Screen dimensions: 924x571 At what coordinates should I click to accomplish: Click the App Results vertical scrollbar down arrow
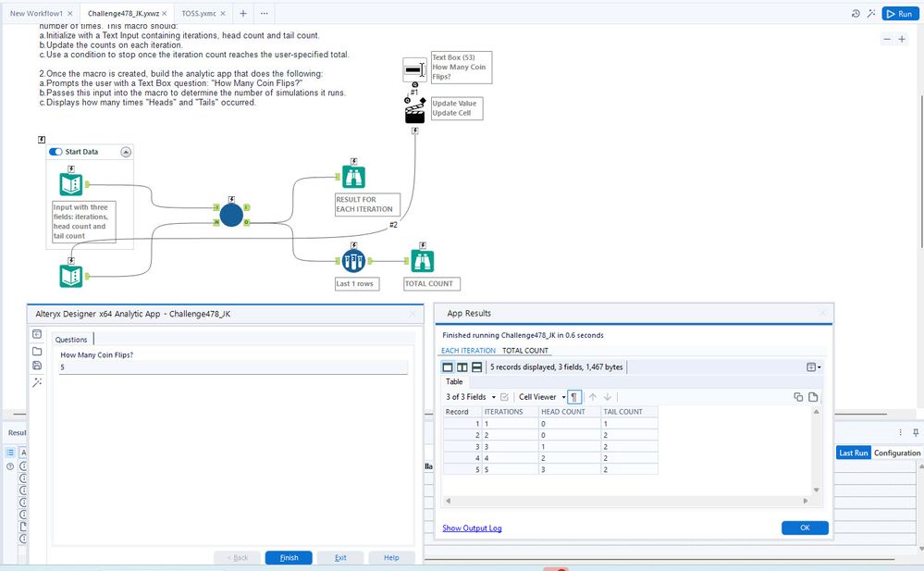[x=816, y=490]
